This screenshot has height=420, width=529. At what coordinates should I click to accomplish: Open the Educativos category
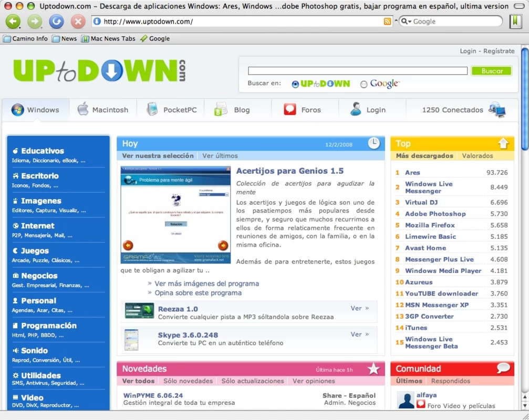click(x=43, y=151)
